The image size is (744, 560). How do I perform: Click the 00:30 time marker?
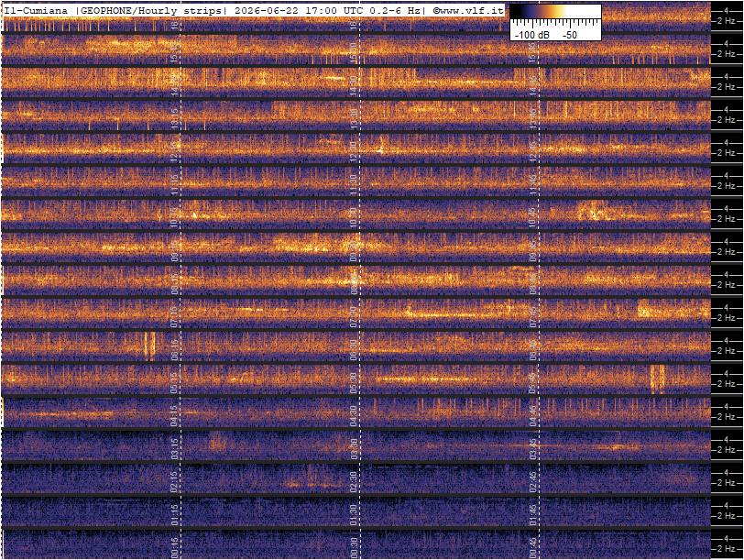point(354,549)
